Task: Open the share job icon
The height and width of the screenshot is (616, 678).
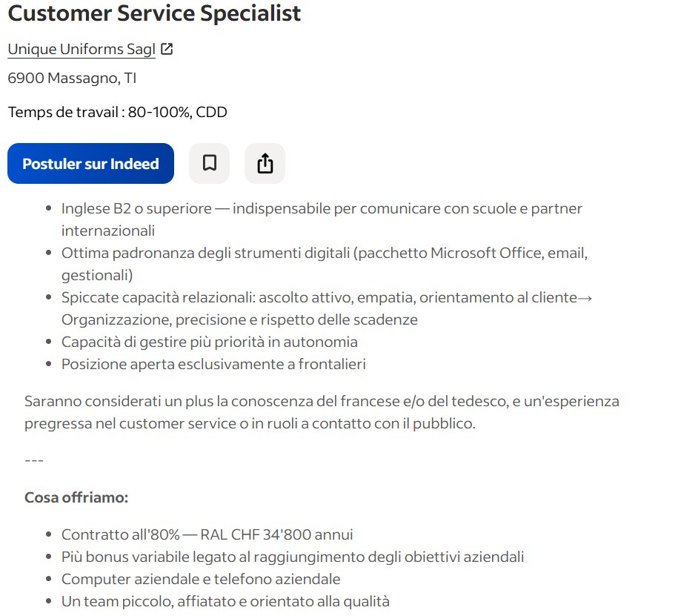Action: pyautogui.click(x=265, y=163)
